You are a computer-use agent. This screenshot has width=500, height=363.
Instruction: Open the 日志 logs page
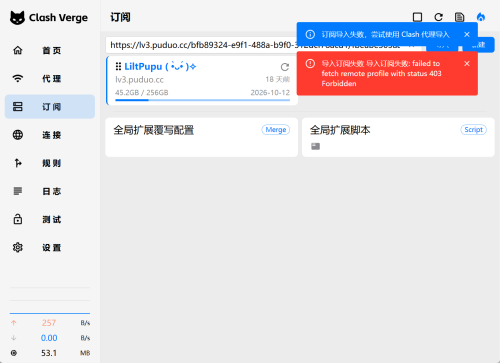pos(50,191)
